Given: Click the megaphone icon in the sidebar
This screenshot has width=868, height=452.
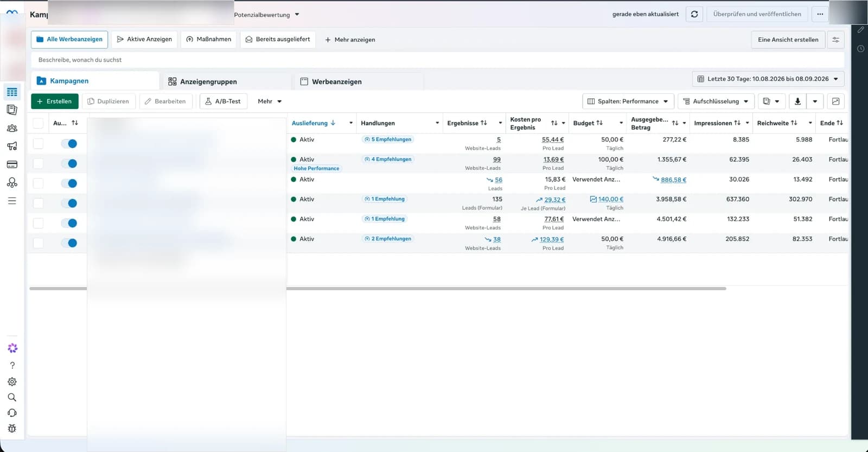Looking at the screenshot, I should tap(12, 146).
